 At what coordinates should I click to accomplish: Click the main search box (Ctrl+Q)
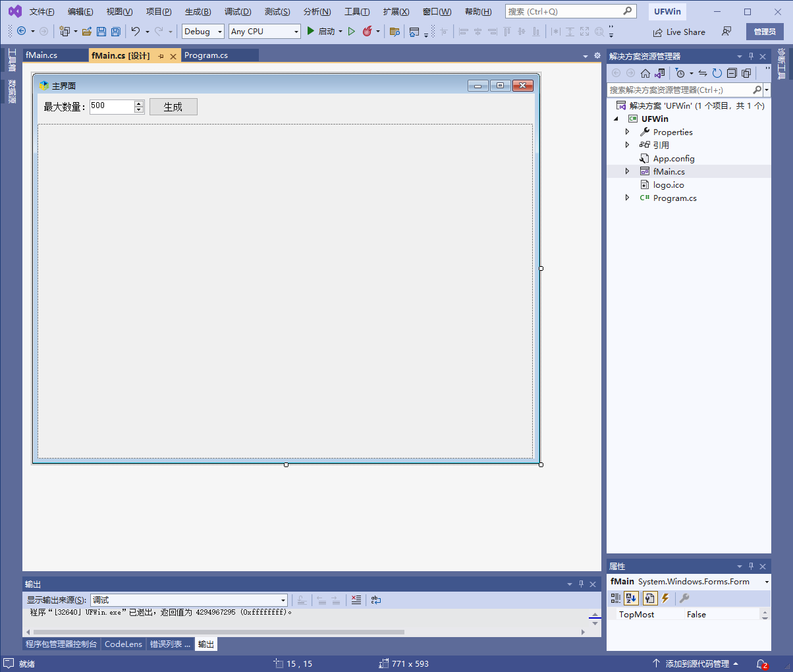(x=570, y=11)
